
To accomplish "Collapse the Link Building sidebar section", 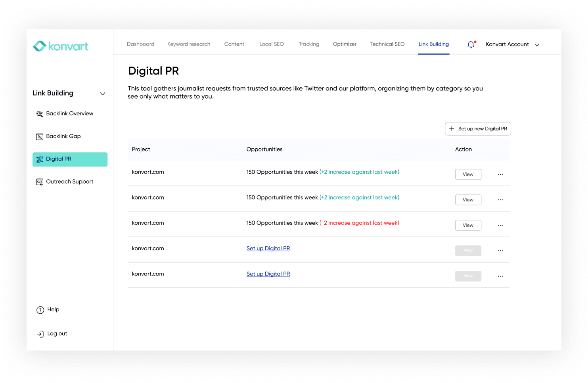I will (102, 94).
